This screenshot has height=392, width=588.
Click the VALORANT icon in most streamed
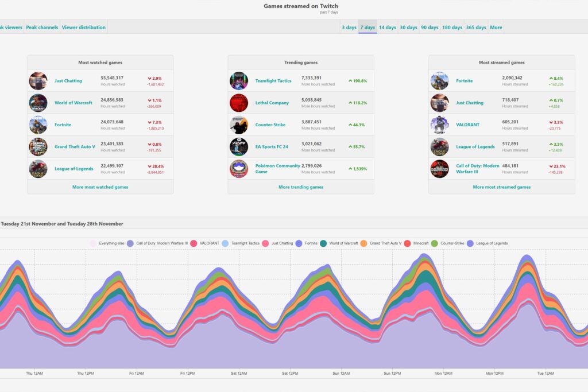[x=440, y=125]
